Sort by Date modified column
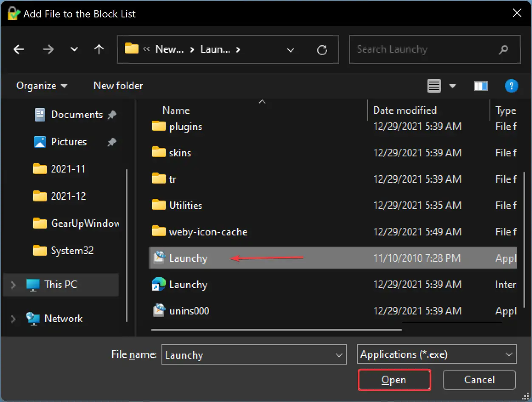Screen dimensions: 532x402 (405, 110)
